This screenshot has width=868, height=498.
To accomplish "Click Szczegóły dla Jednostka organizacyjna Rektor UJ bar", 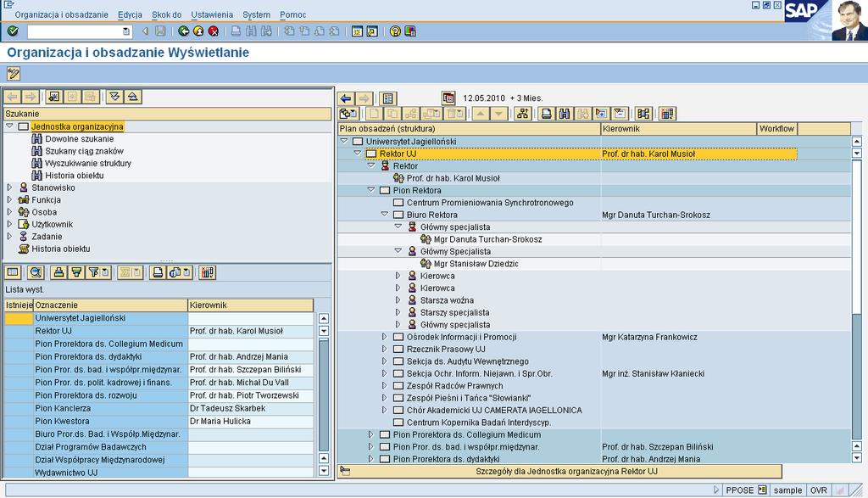I will (x=559, y=472).
